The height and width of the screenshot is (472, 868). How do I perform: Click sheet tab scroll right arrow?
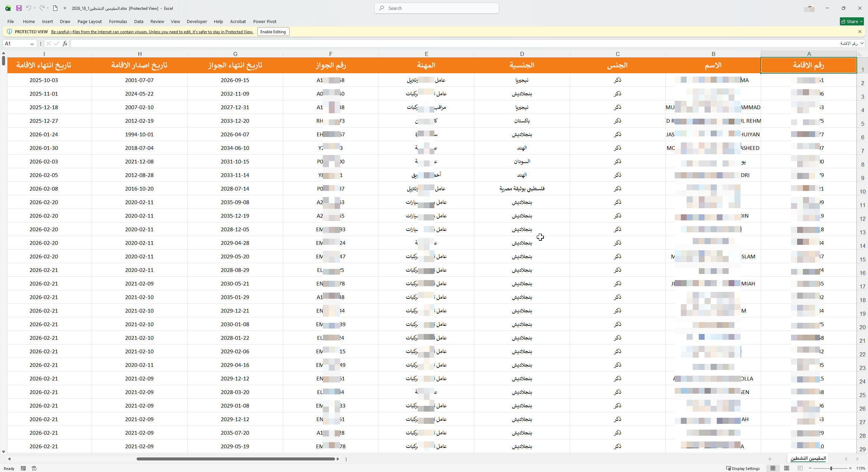coord(857,459)
